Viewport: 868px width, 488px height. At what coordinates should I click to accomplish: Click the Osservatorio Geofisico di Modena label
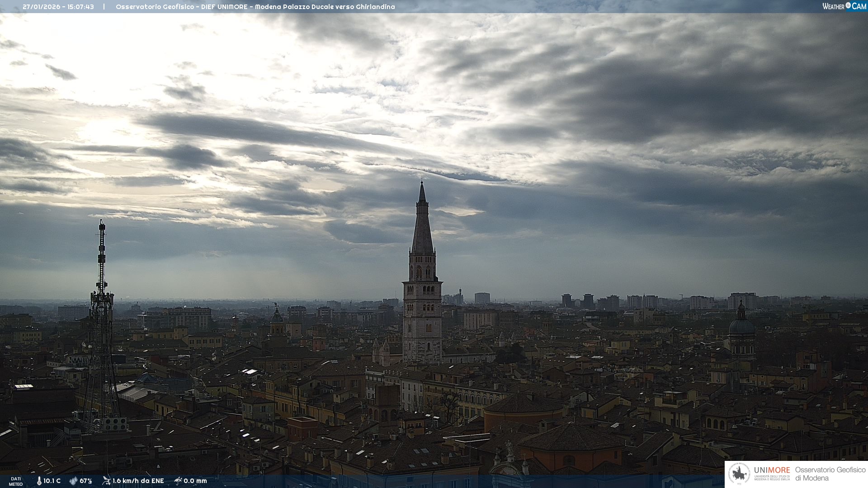pyautogui.click(x=830, y=474)
